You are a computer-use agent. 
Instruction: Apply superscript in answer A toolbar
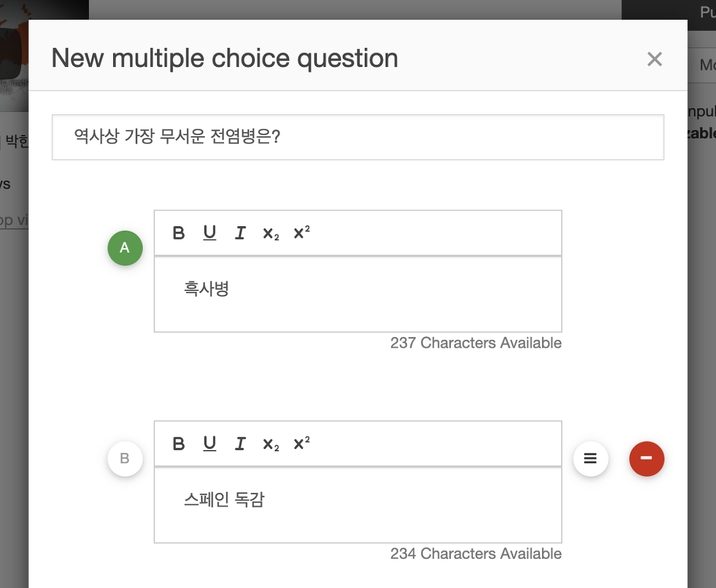point(302,232)
